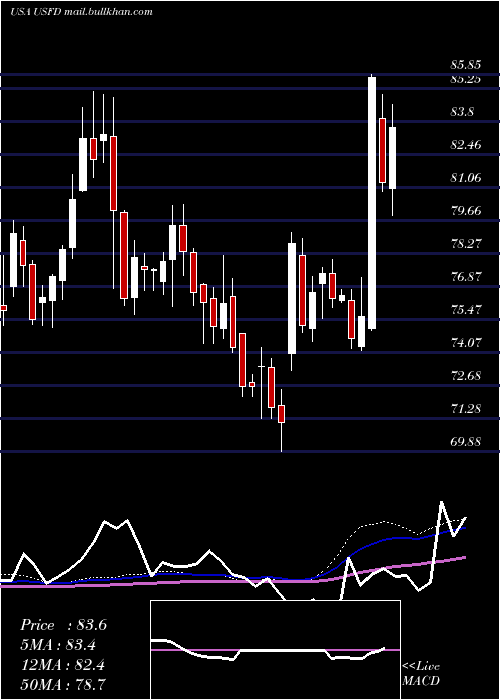Select the 85.25 price level label

click(466, 79)
